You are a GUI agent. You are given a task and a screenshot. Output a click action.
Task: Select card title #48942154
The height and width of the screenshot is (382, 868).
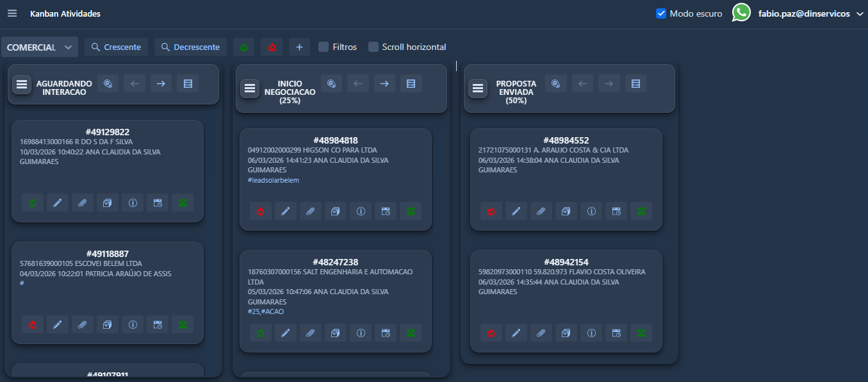566,262
